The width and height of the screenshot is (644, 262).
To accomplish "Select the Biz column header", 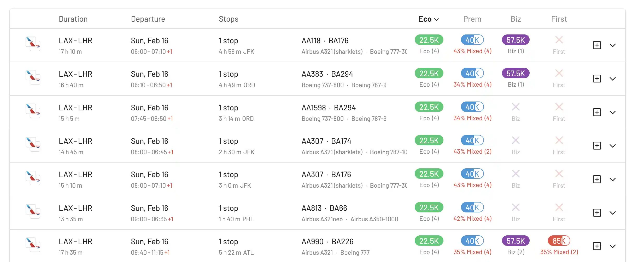I will [516, 19].
